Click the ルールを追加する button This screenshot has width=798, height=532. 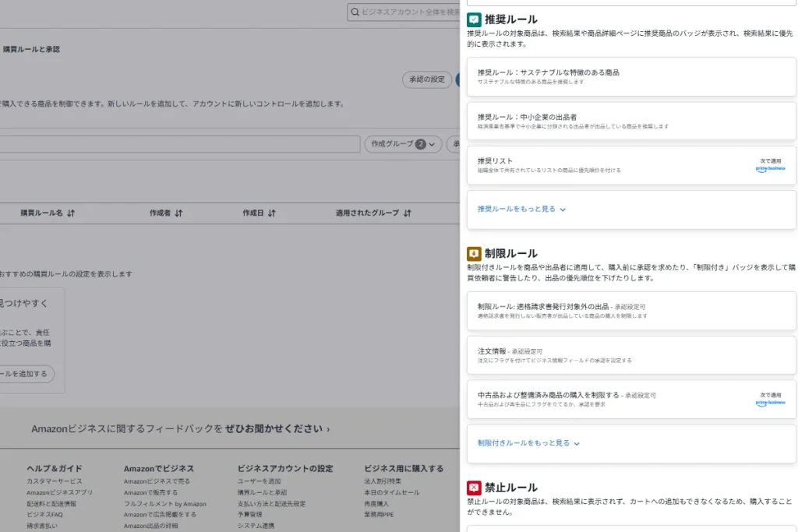(x=27, y=374)
